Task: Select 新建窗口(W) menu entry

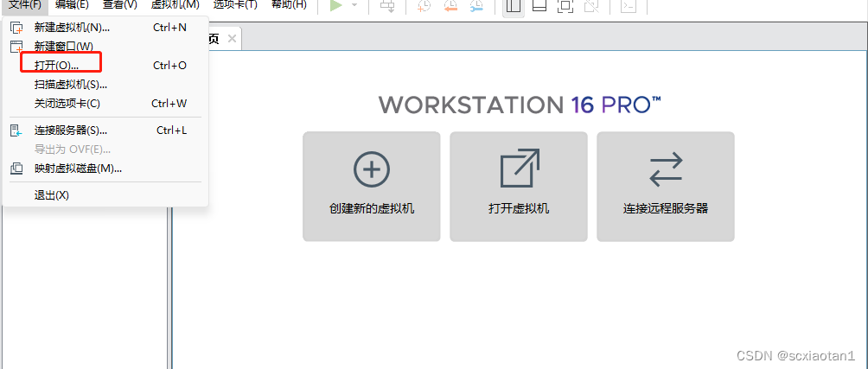Action: [105, 46]
